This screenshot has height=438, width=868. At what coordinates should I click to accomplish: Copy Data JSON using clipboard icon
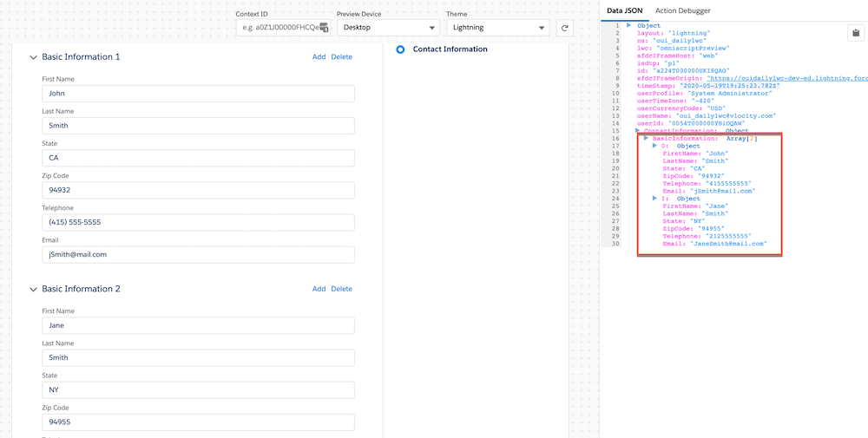[856, 33]
